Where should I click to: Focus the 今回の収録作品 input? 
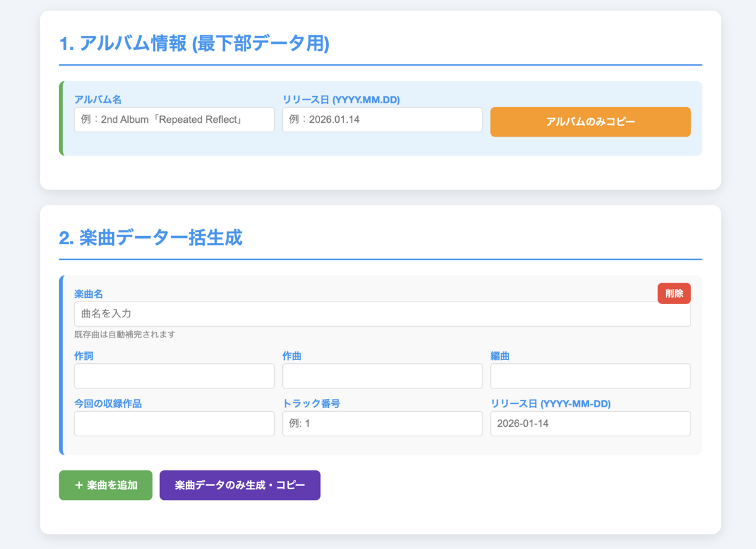(x=175, y=424)
